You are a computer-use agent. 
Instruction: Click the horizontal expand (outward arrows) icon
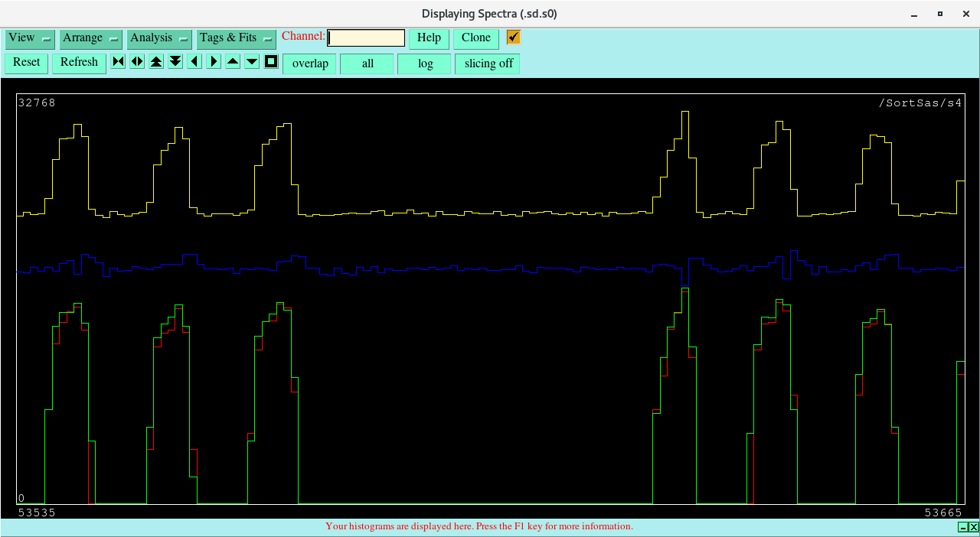[x=137, y=62]
